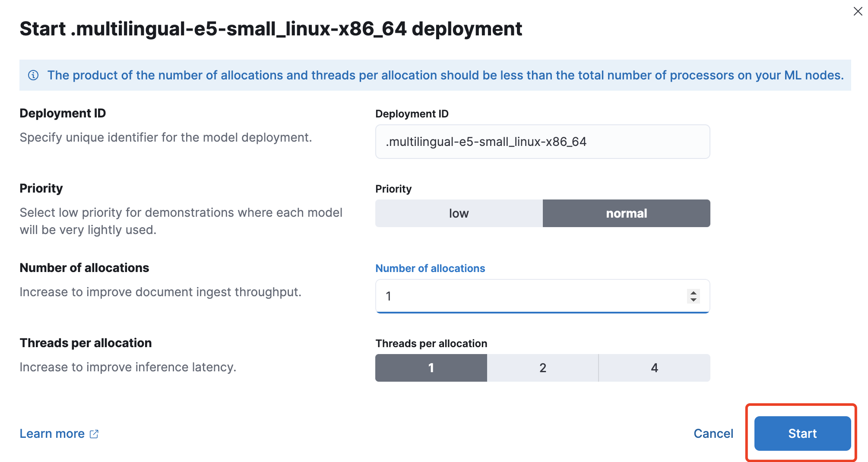Select low priority
The width and height of the screenshot is (868, 462).
click(459, 213)
